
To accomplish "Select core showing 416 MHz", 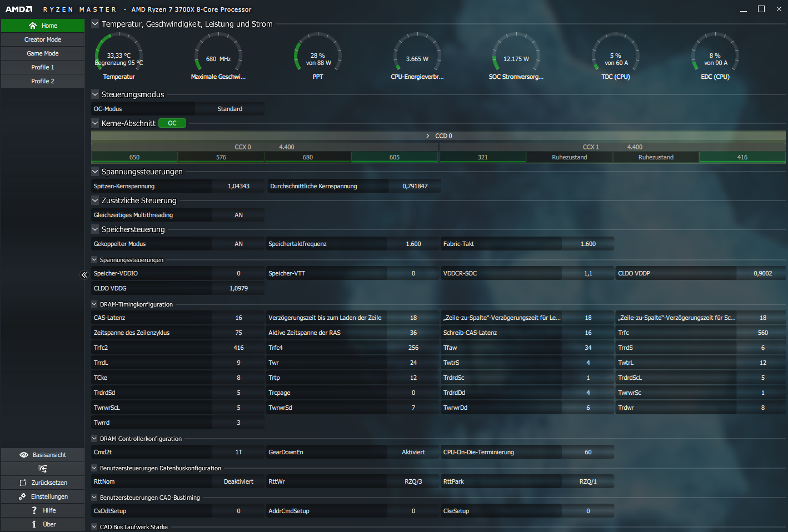I will (742, 157).
